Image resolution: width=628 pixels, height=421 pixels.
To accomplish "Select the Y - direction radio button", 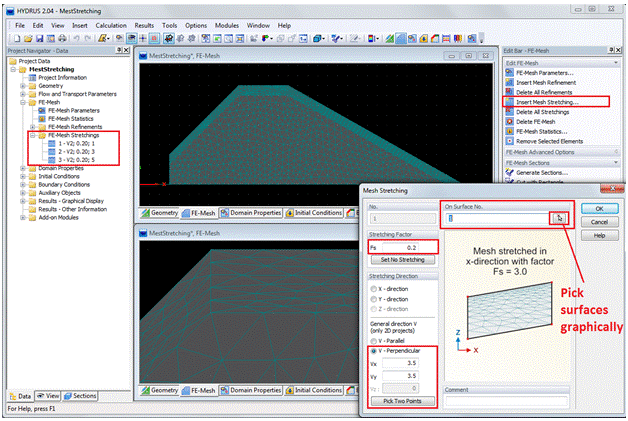I will (x=374, y=299).
